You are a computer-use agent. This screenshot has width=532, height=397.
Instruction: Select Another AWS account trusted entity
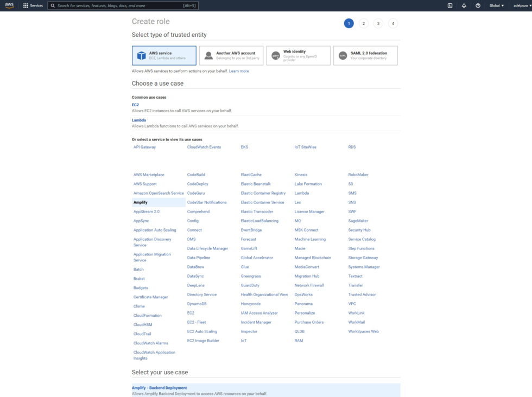pos(231,55)
